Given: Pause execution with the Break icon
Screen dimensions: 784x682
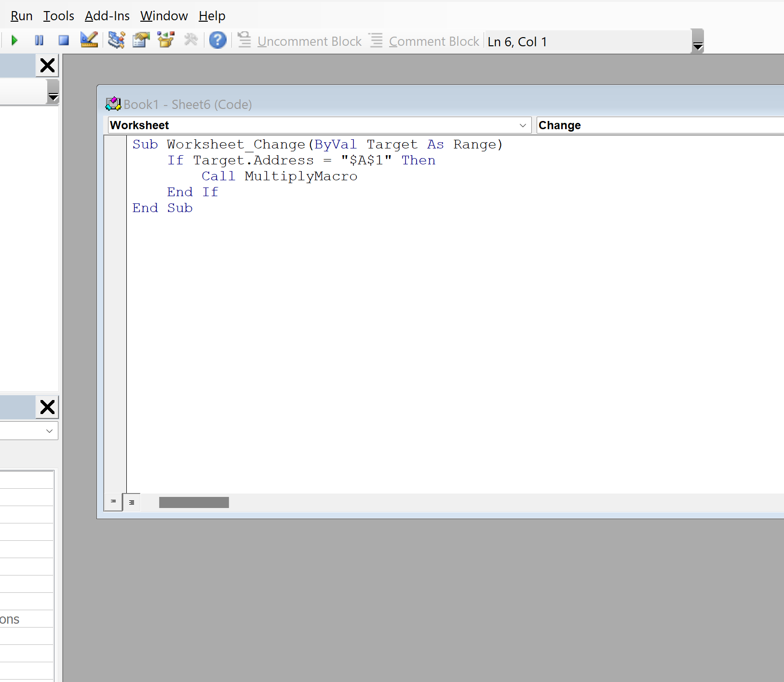Looking at the screenshot, I should (x=40, y=40).
